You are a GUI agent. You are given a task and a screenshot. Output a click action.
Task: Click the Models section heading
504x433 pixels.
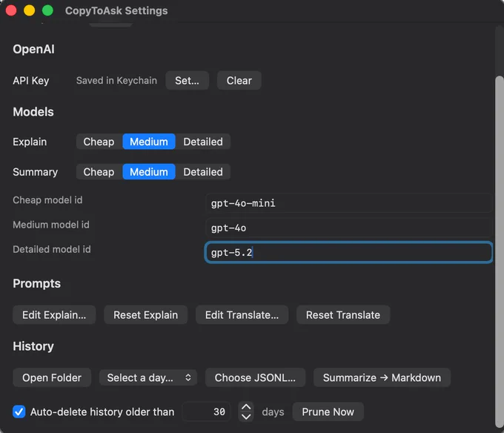point(33,112)
